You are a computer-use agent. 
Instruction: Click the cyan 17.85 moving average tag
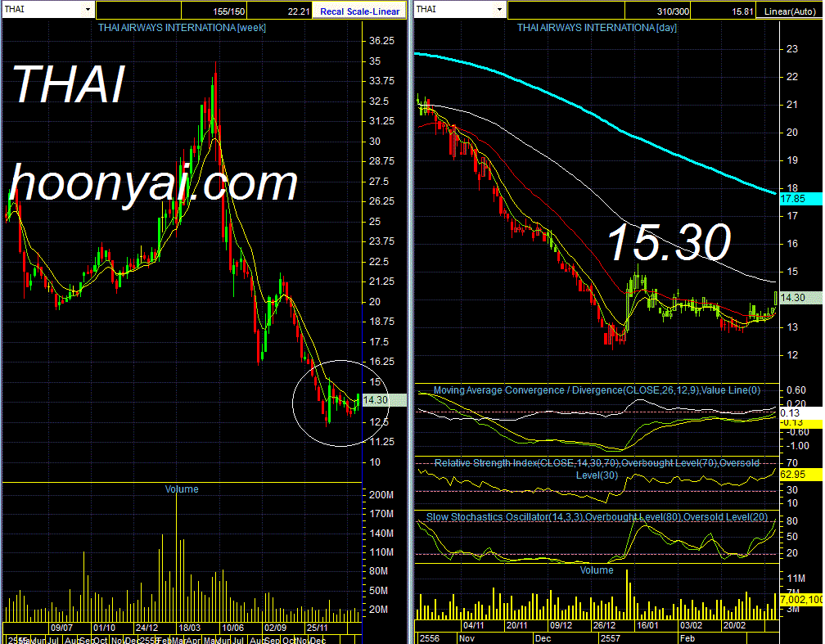pyautogui.click(x=800, y=199)
